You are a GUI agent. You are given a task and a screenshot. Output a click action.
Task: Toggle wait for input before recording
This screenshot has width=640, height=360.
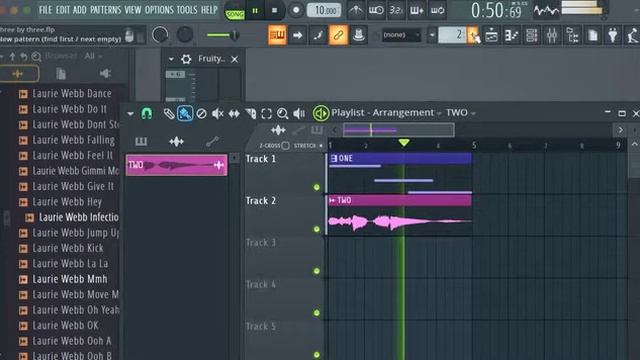(376, 10)
